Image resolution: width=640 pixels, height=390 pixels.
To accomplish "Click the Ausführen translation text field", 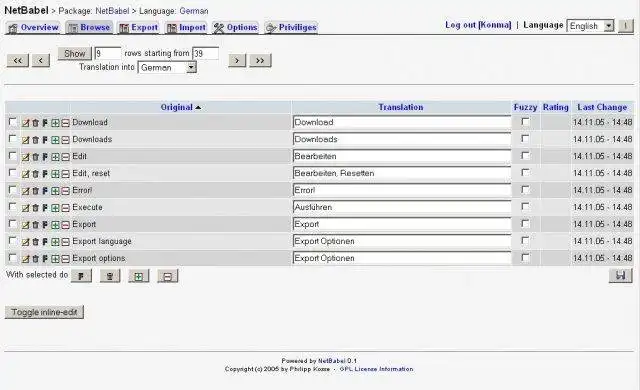I will point(402,207).
